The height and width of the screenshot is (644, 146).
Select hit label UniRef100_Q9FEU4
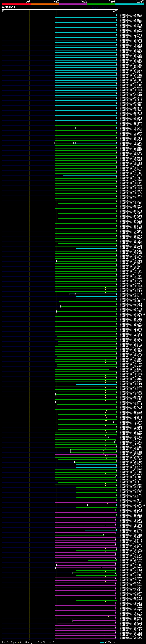[131, 577]
